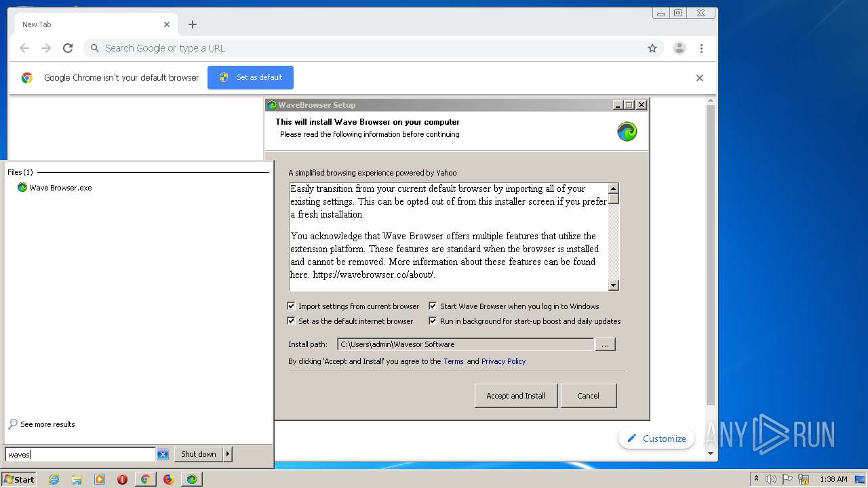868x488 pixels.
Task: Open the volume icon in the tray
Action: click(771, 479)
